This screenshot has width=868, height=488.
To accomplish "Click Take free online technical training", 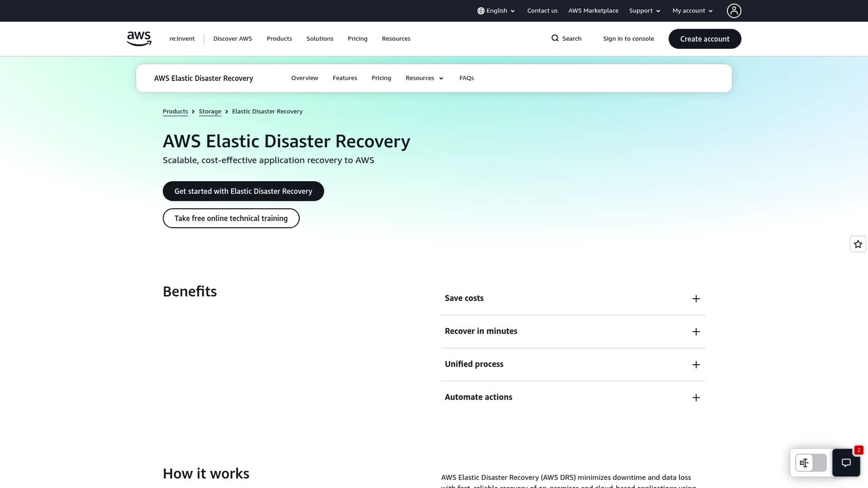I will click(x=231, y=218).
